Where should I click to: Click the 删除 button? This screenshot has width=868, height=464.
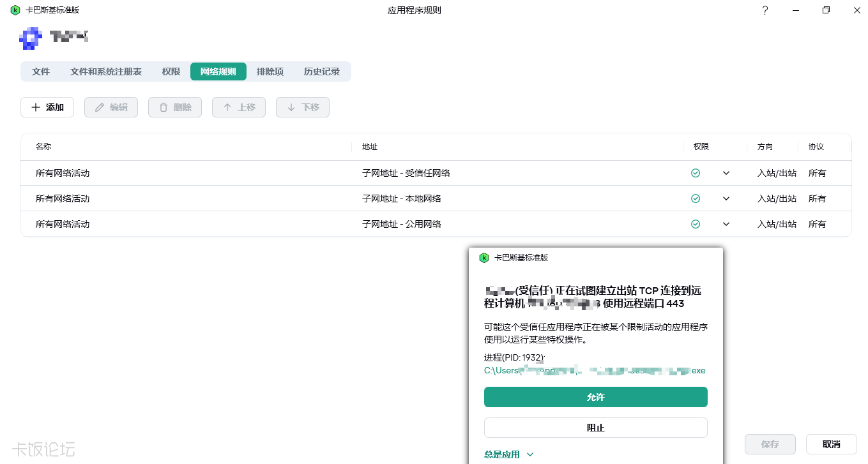pos(175,107)
